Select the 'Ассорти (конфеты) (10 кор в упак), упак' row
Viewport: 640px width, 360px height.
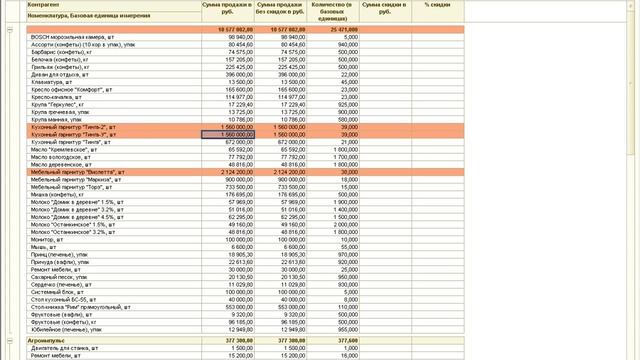click(245, 44)
